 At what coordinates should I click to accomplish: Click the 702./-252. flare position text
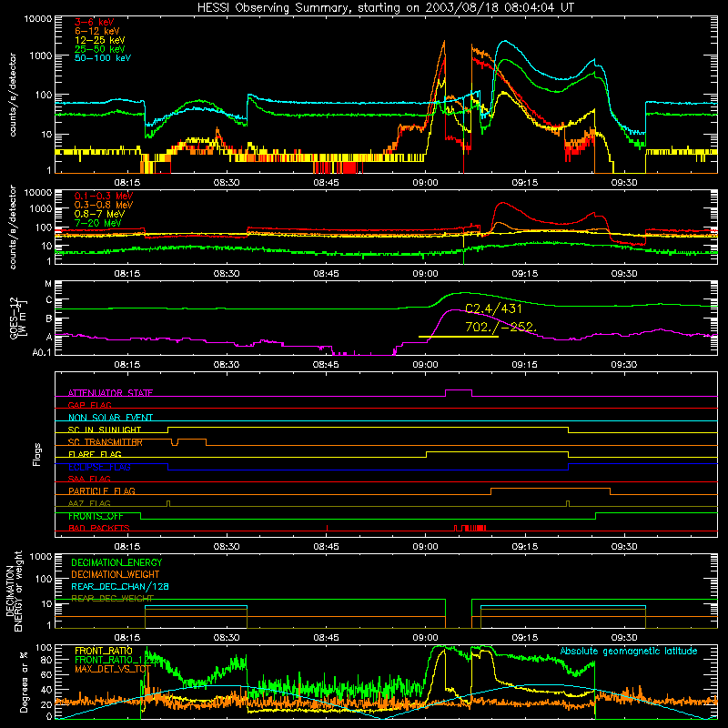tap(500, 328)
